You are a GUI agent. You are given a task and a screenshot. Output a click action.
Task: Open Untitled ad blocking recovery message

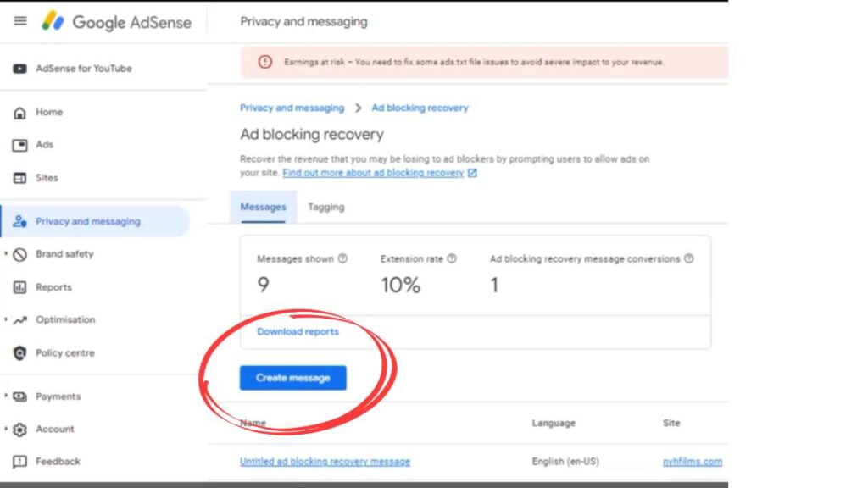[x=325, y=462]
